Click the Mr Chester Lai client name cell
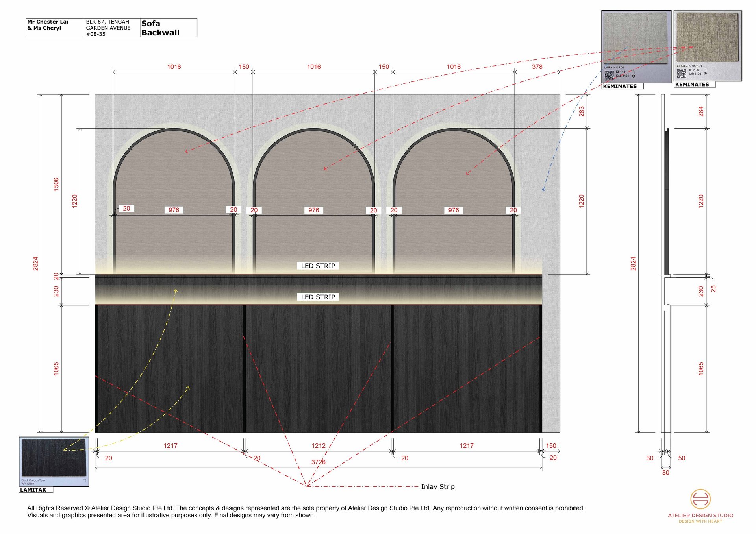 point(54,28)
